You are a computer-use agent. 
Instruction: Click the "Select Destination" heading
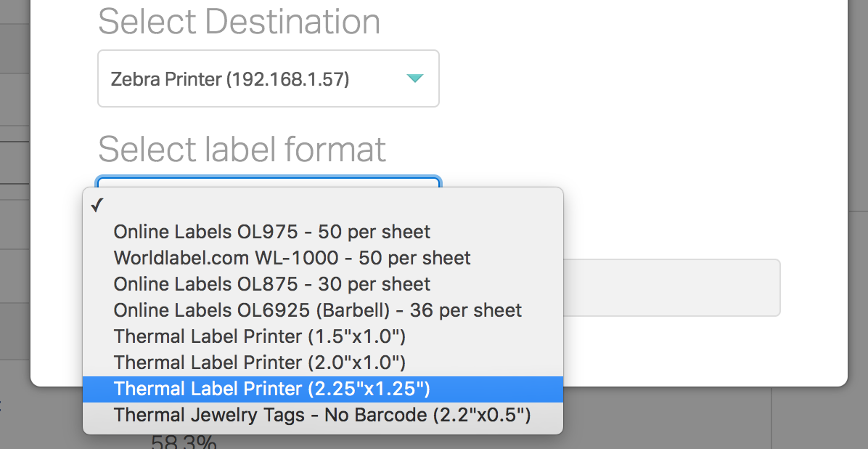(239, 22)
